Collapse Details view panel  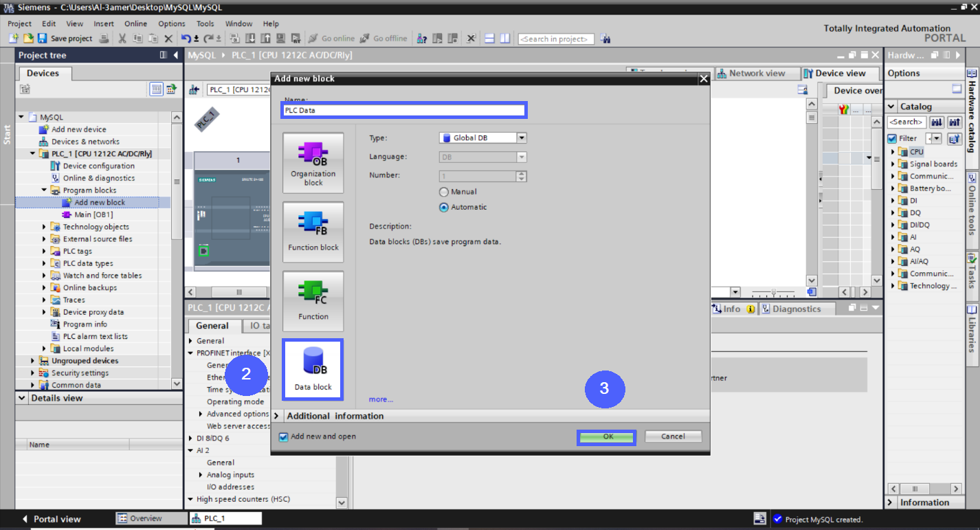(x=22, y=398)
